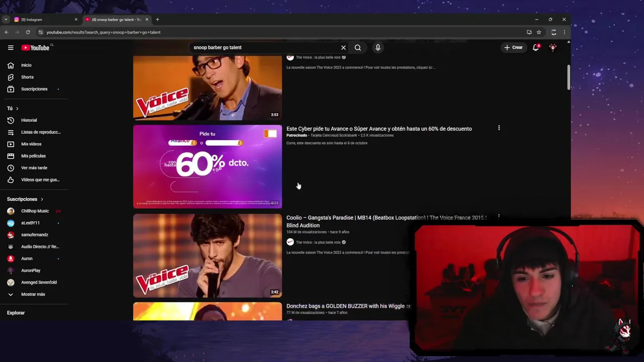The height and width of the screenshot is (362, 644).
Task: Run search with the magnifier button
Action: [358, 47]
